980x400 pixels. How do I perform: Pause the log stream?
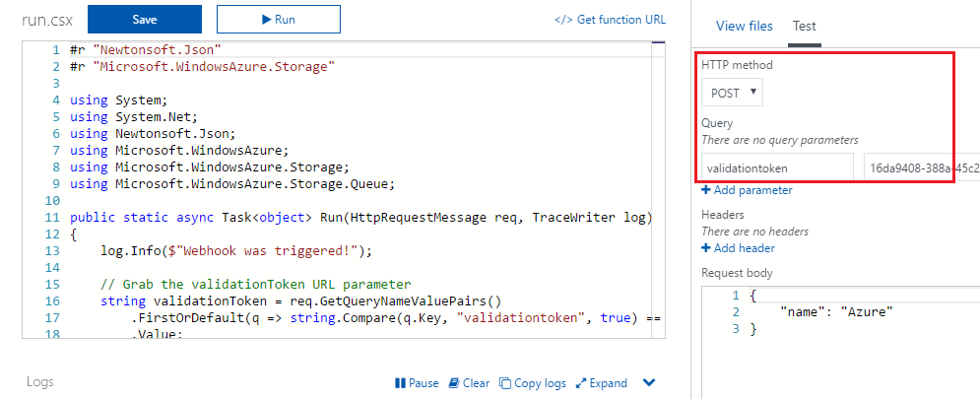[x=417, y=383]
